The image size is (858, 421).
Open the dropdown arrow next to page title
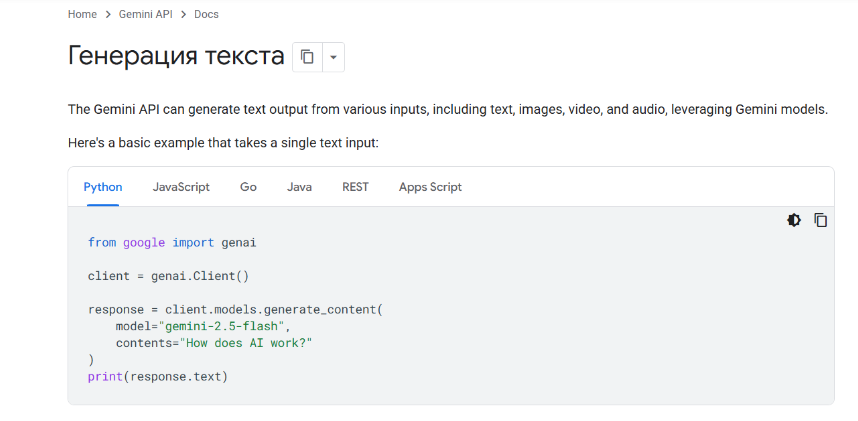tap(333, 57)
